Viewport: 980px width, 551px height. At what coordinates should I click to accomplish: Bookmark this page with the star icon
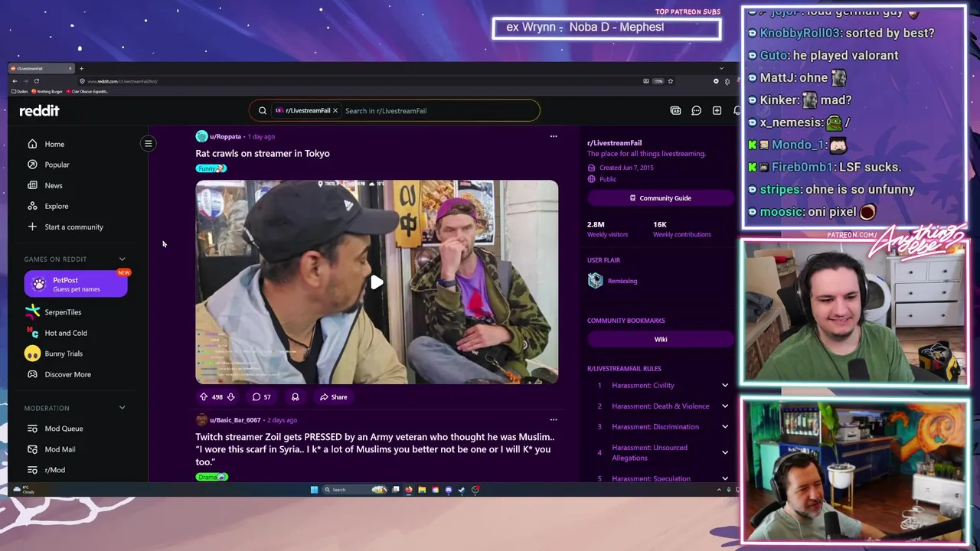pyautogui.click(x=670, y=81)
